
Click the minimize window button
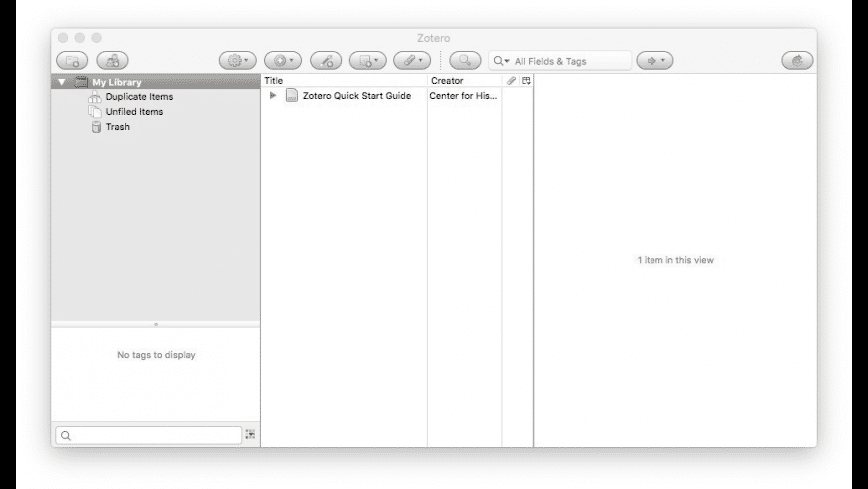[80, 38]
